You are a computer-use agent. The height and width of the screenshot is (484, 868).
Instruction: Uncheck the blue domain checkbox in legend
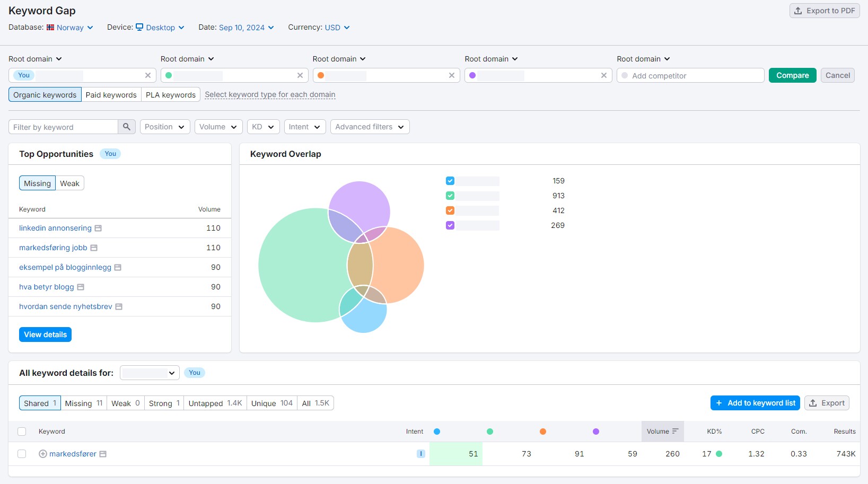(x=450, y=181)
